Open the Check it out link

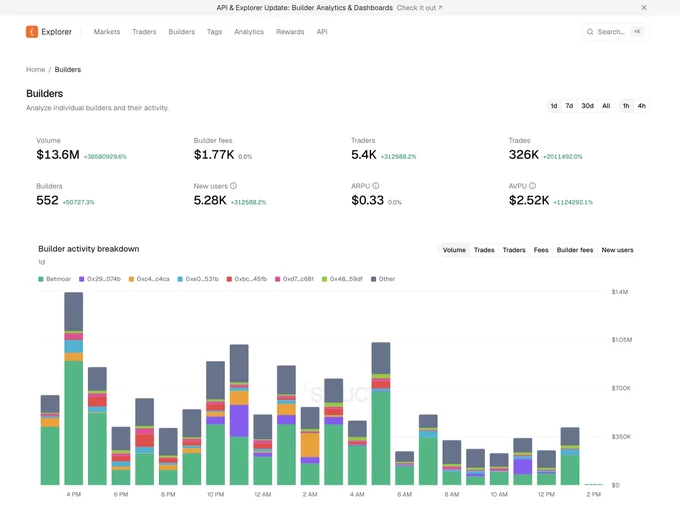click(419, 8)
